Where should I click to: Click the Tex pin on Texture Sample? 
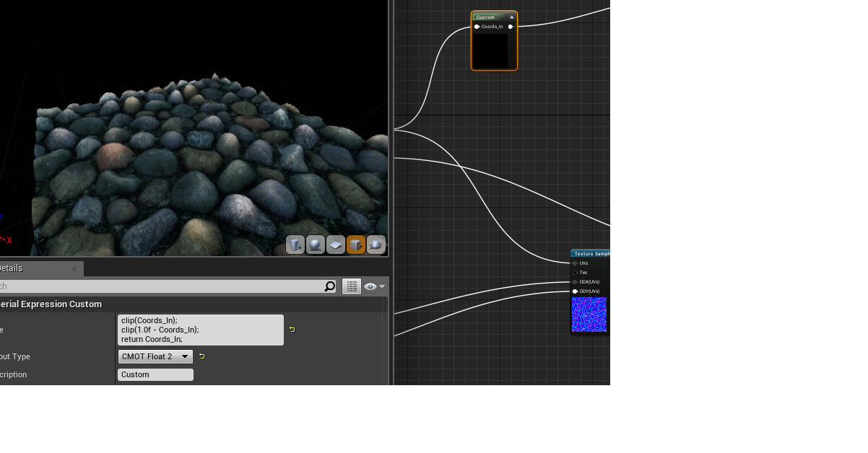[x=575, y=273]
